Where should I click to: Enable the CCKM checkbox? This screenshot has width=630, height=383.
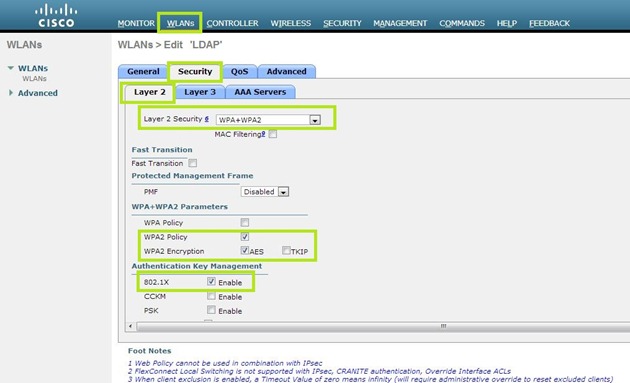[x=211, y=296]
